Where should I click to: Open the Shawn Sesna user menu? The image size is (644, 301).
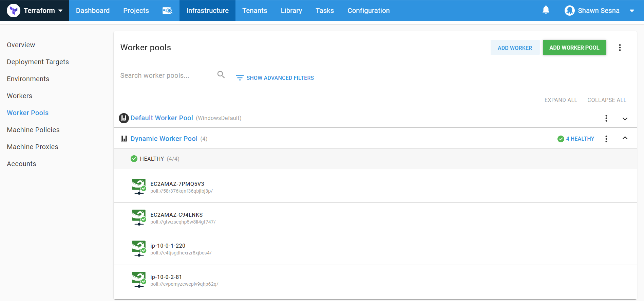click(x=599, y=11)
